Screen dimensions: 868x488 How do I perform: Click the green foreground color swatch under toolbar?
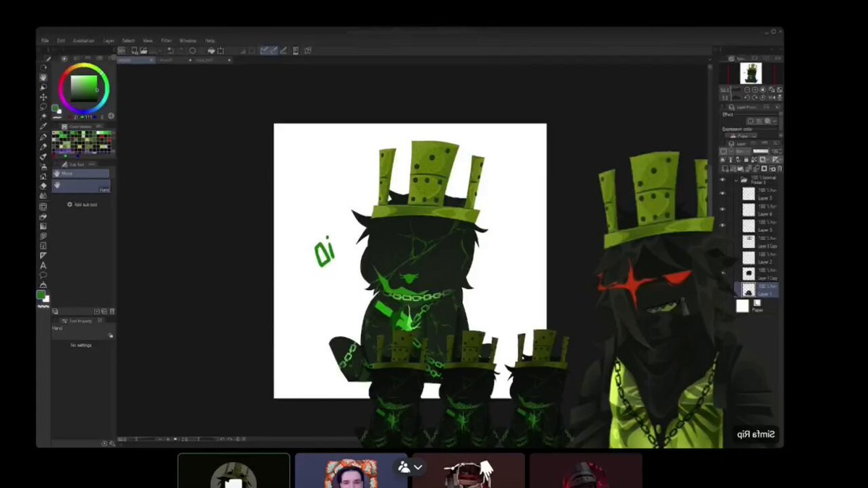[41, 295]
